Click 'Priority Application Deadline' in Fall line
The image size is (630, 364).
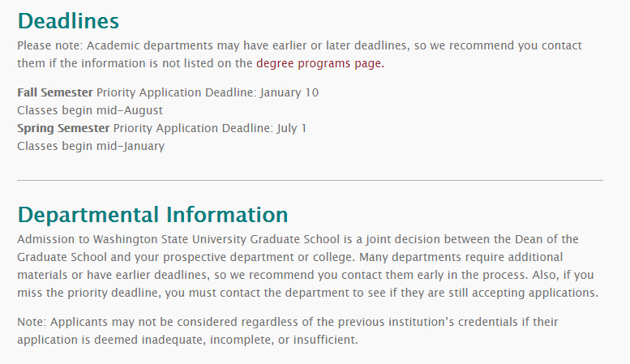(x=175, y=92)
